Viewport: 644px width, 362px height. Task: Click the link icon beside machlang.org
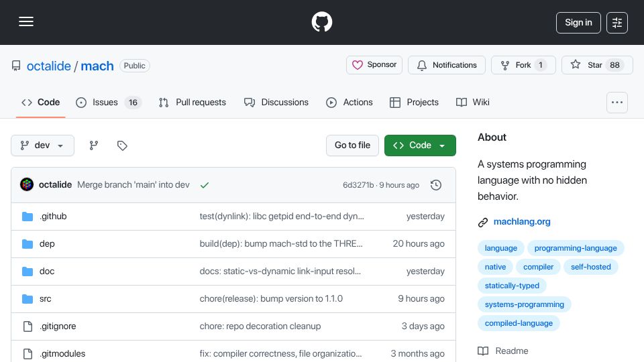click(x=483, y=222)
